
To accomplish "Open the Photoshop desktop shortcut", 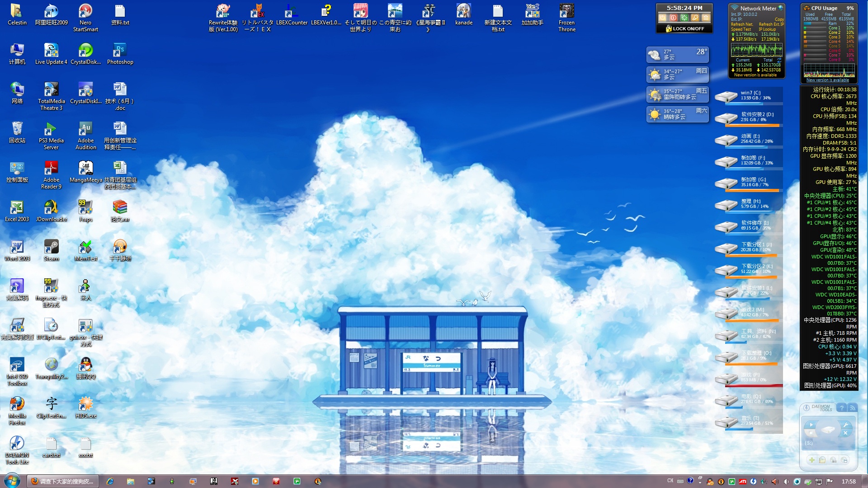I will tap(120, 54).
